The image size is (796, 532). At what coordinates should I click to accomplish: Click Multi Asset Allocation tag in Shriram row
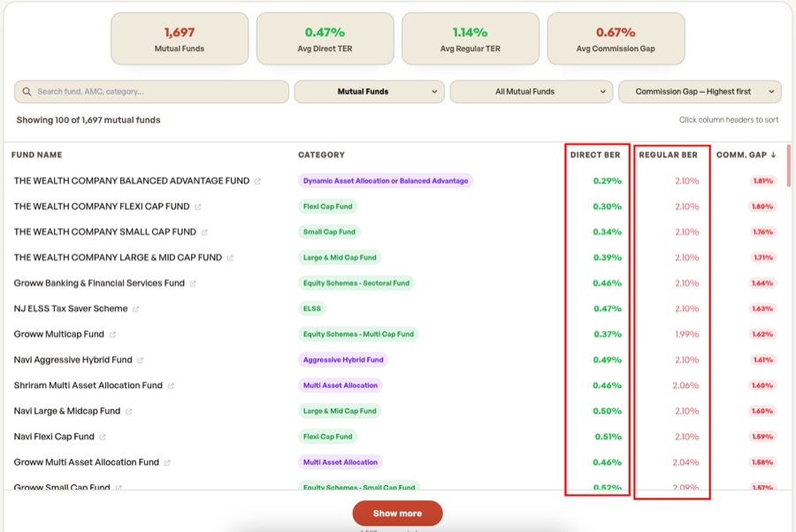(x=341, y=385)
